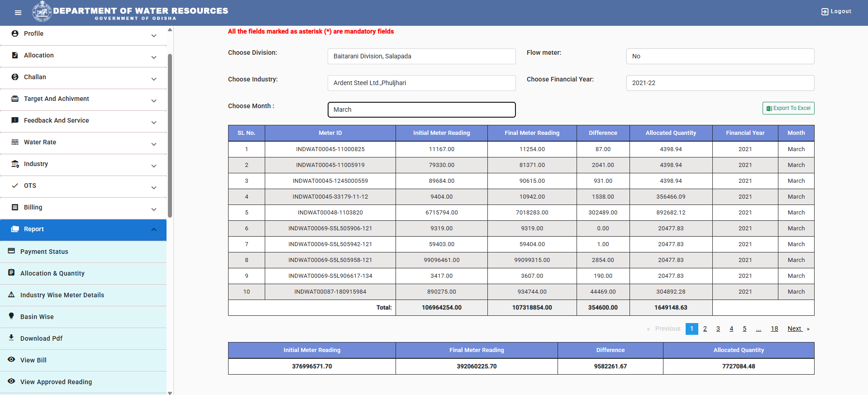Expand the Allocation menu chevron
Viewport: 868px width, 395px height.
pos(154,57)
